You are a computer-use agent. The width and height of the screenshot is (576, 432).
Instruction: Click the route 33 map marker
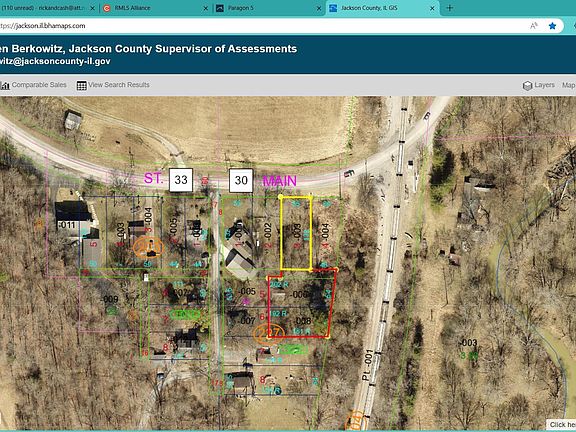[x=181, y=180]
